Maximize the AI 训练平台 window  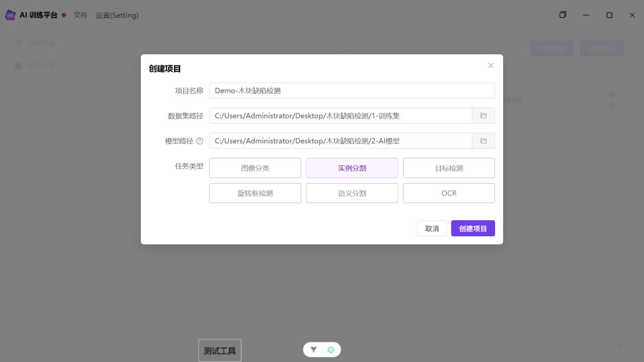coord(609,15)
